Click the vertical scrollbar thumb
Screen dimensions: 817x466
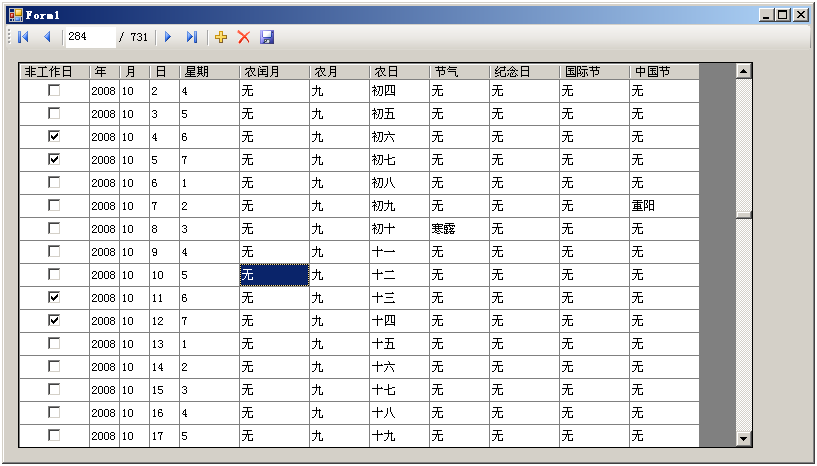tap(744, 215)
